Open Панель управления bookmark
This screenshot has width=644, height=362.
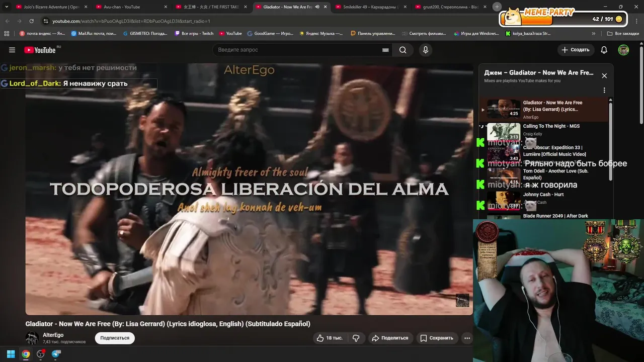(x=373, y=34)
